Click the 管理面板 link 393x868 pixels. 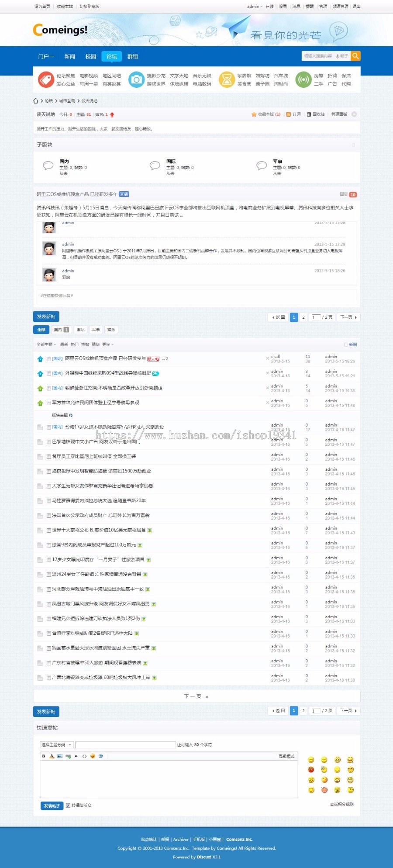[x=339, y=114]
